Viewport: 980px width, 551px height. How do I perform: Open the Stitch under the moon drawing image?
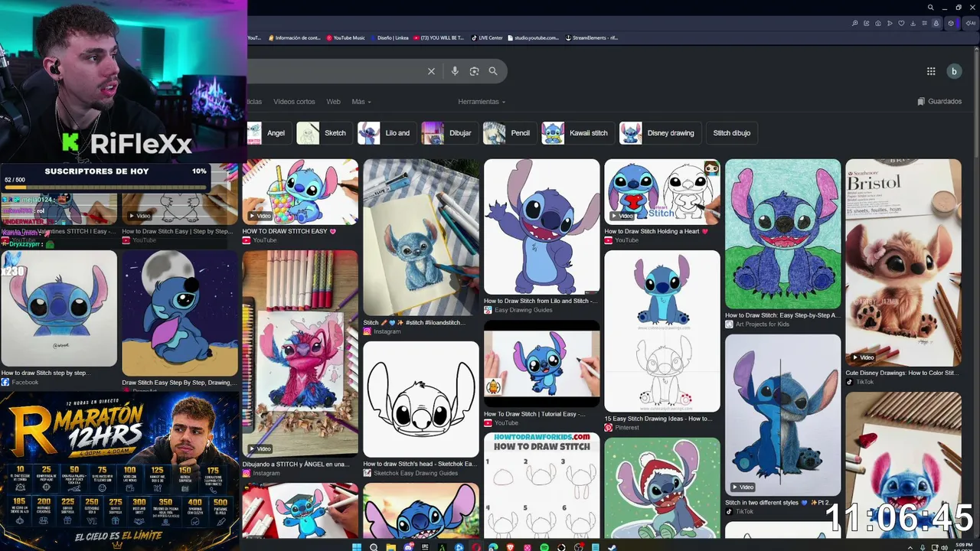tap(180, 313)
